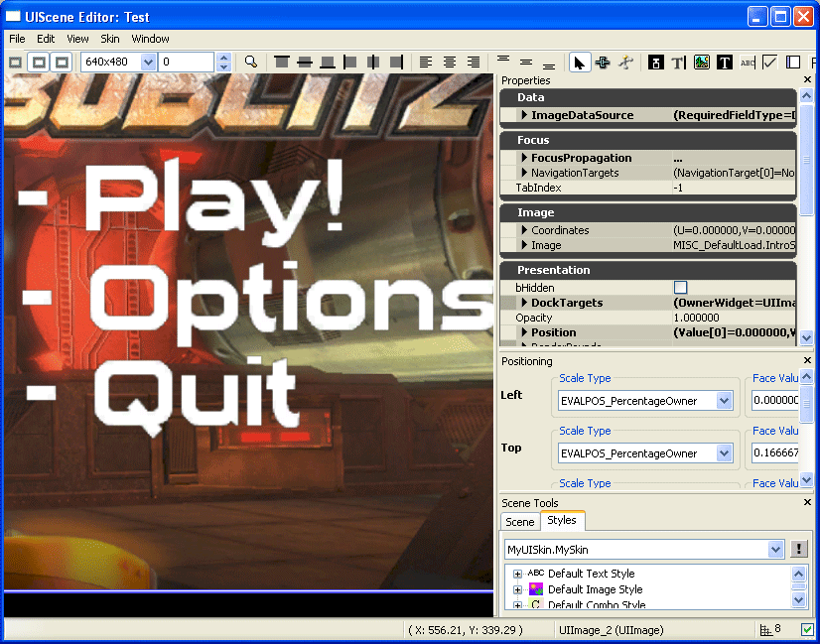
Task: Activate the widget rotation tool
Action: click(626, 62)
